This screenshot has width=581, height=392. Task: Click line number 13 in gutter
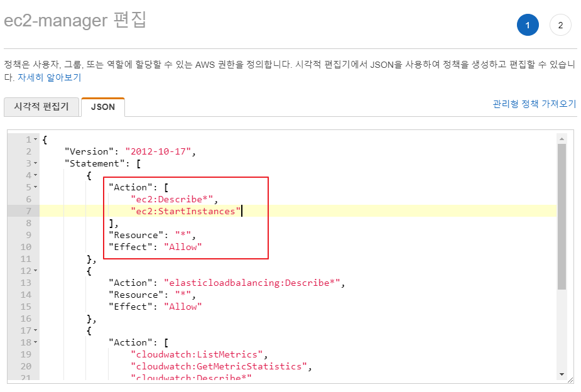pyautogui.click(x=26, y=283)
